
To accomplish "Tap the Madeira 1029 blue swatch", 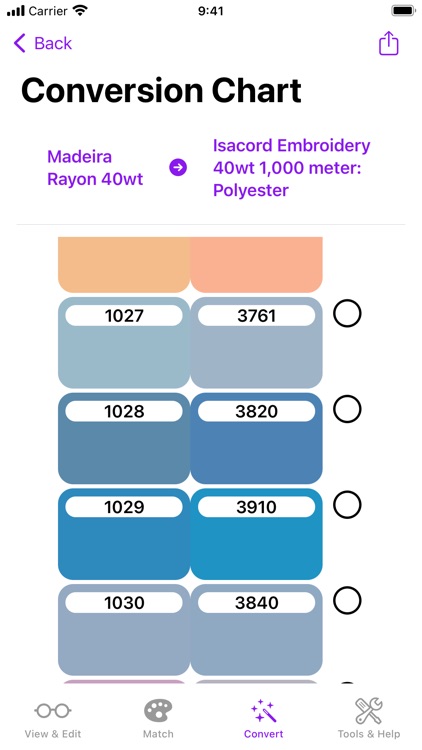I will click(124, 534).
